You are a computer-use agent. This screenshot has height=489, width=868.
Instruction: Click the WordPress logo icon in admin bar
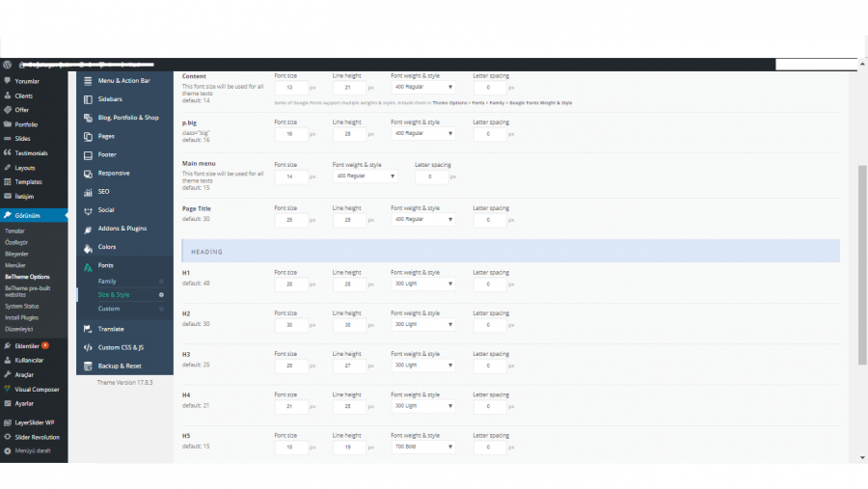click(7, 65)
